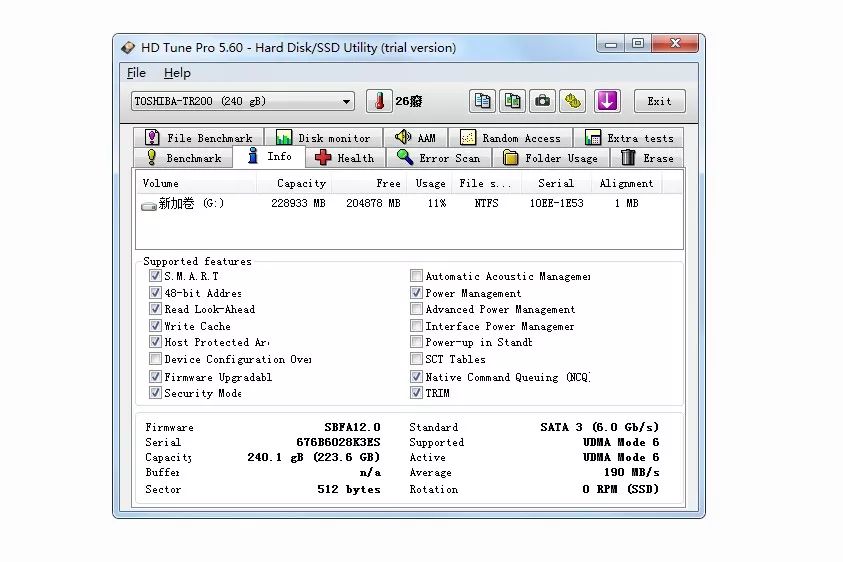The height and width of the screenshot is (562, 843).
Task: Open the Health tab
Action: pos(345,158)
